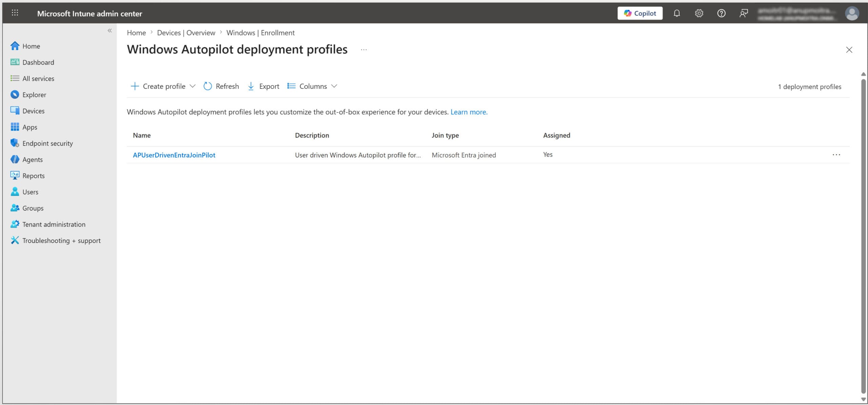Open the help question mark icon
Screen dimensions: 868x405
tap(721, 13)
